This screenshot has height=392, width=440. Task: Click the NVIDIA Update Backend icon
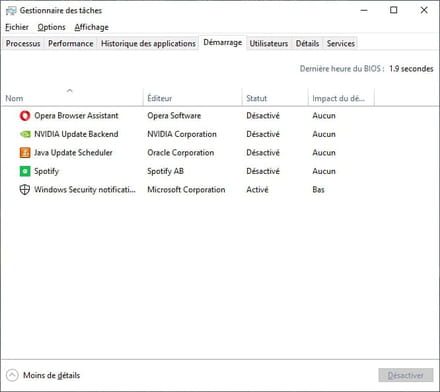click(25, 134)
